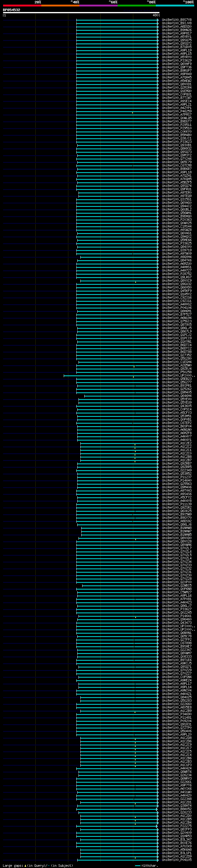Select the hit UniRef100_Q6VAF9
197x868 pixels.
click(177, 64)
